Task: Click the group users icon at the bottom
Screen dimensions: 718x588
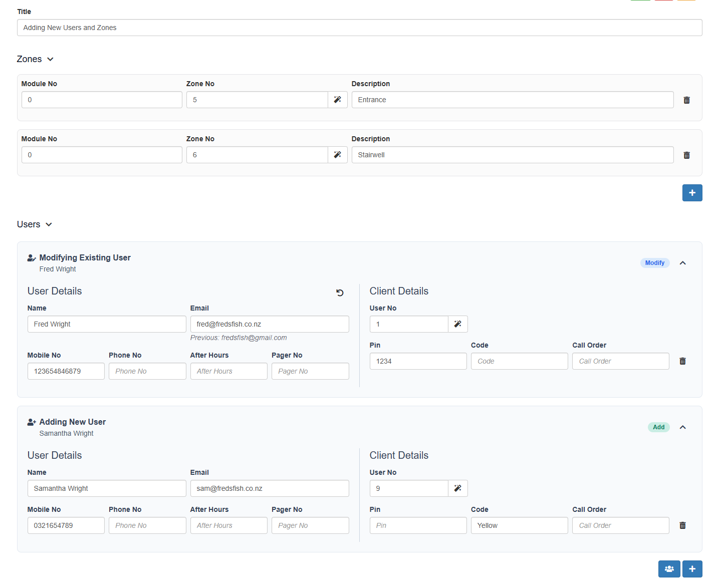Action: [x=669, y=569]
